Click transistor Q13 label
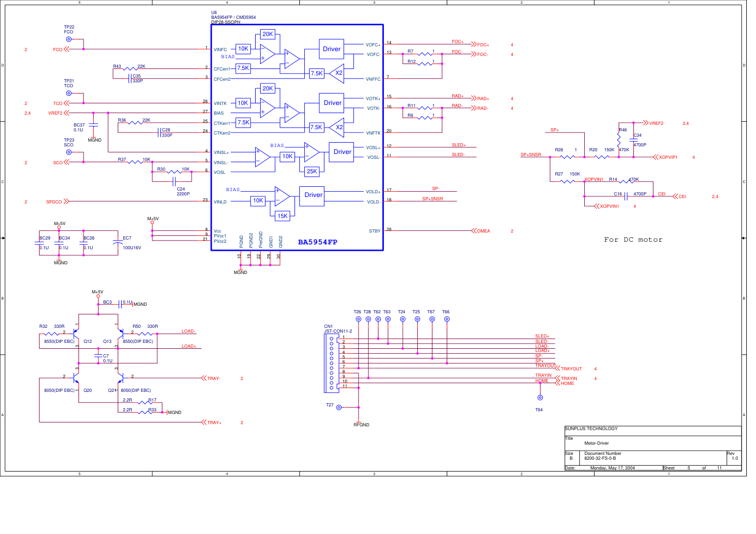Viewport: 756px width, 534px height. point(107,341)
